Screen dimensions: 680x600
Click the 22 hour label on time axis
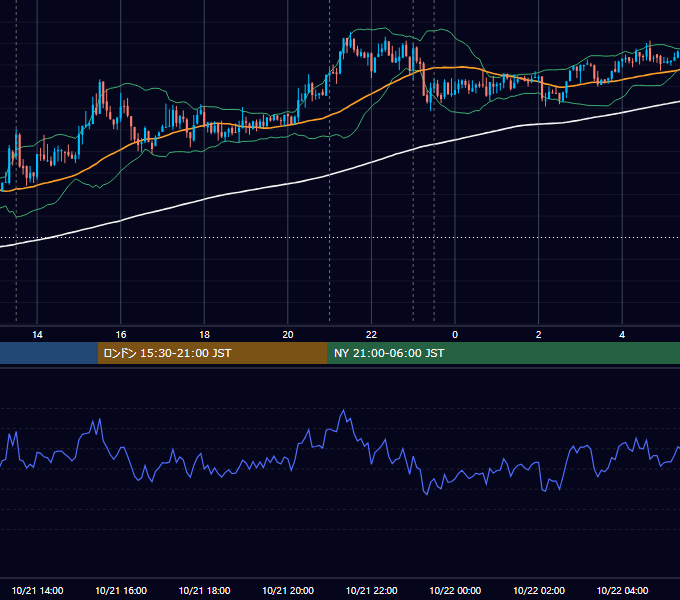[371, 335]
